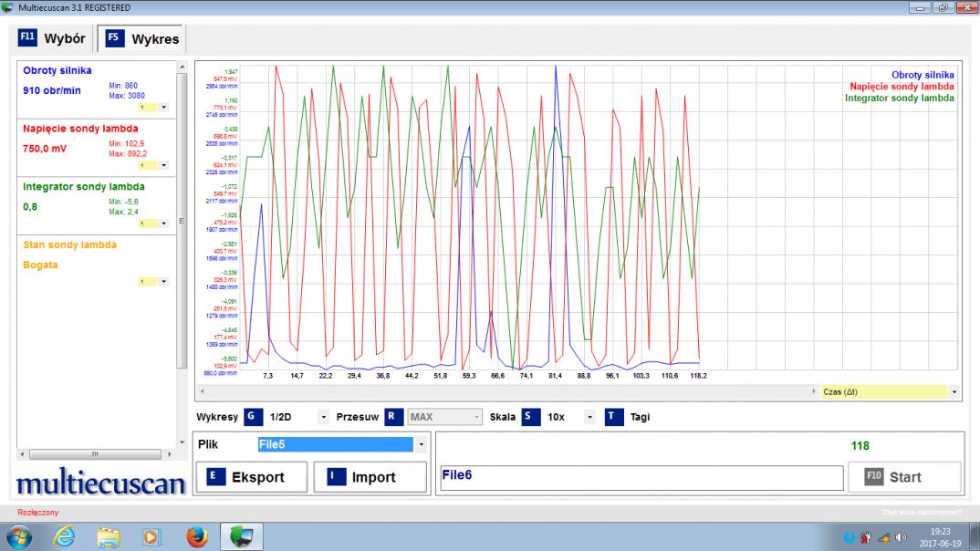
Task: Launch Firefox from the taskbar
Action: [x=196, y=536]
